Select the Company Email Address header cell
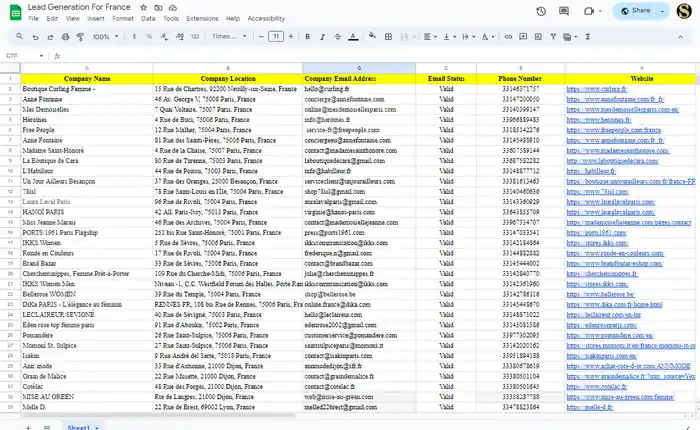Image resolution: width=700 pixels, height=430 pixels. tap(359, 79)
